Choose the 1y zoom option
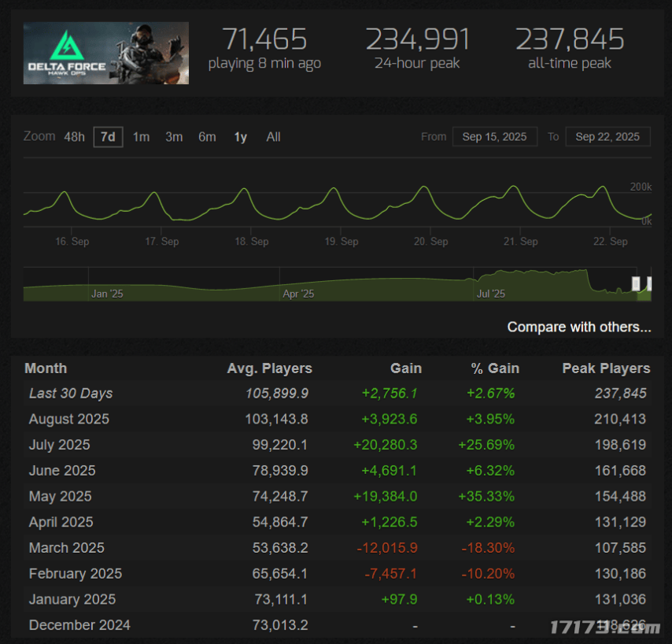This screenshot has width=672, height=644. 241,137
